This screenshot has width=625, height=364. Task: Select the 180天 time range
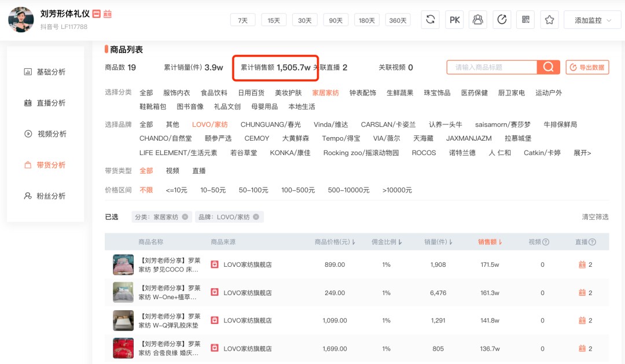tap(367, 20)
